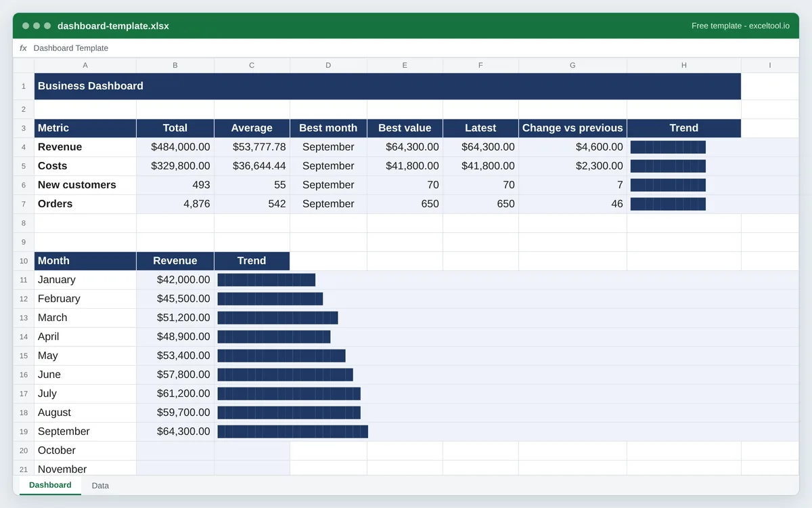This screenshot has width=812, height=508.
Task: Click the Average header cell
Action: pyautogui.click(x=252, y=128)
